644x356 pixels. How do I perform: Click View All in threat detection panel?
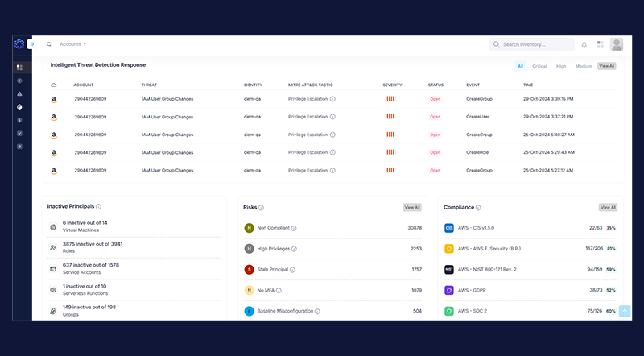tap(606, 66)
